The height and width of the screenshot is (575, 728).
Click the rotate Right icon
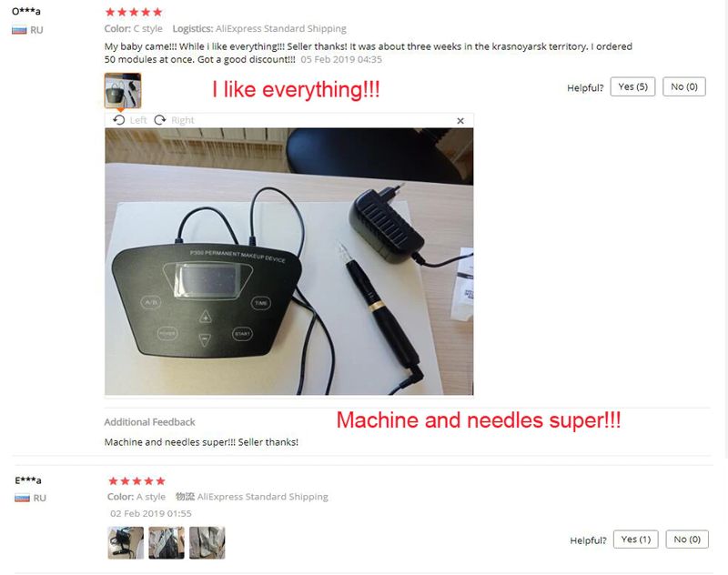click(160, 120)
